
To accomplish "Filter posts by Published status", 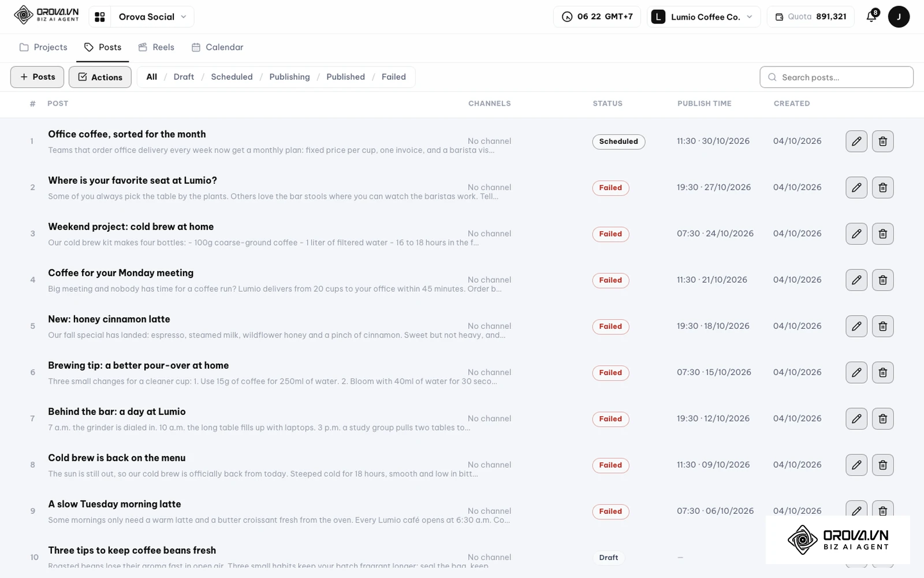I will point(345,77).
